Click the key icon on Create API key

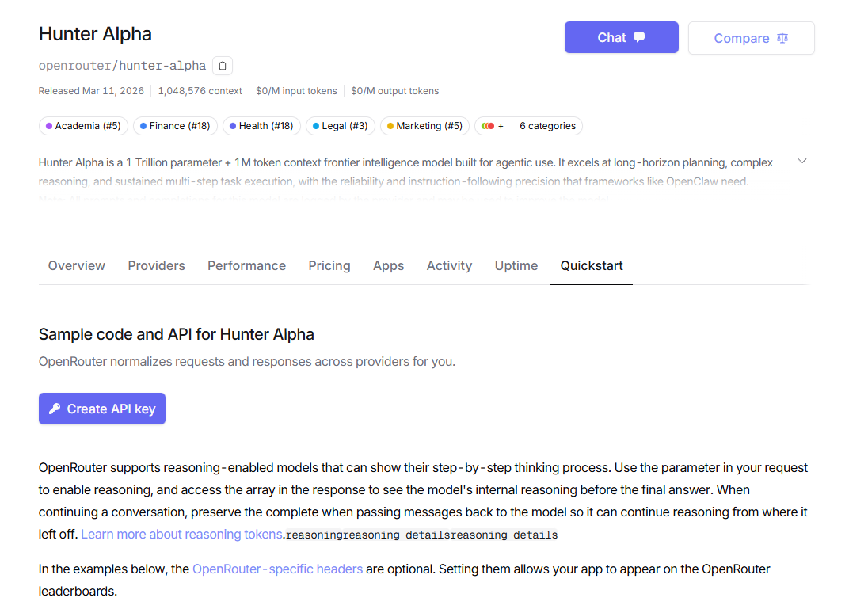click(x=54, y=409)
